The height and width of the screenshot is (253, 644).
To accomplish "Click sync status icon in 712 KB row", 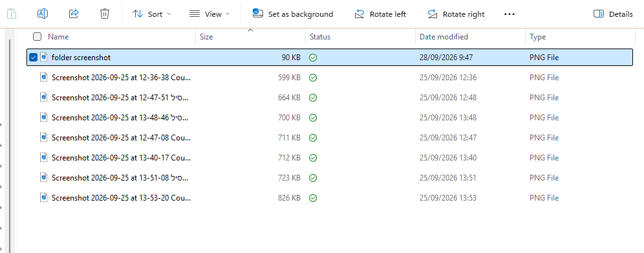I will (x=313, y=158).
